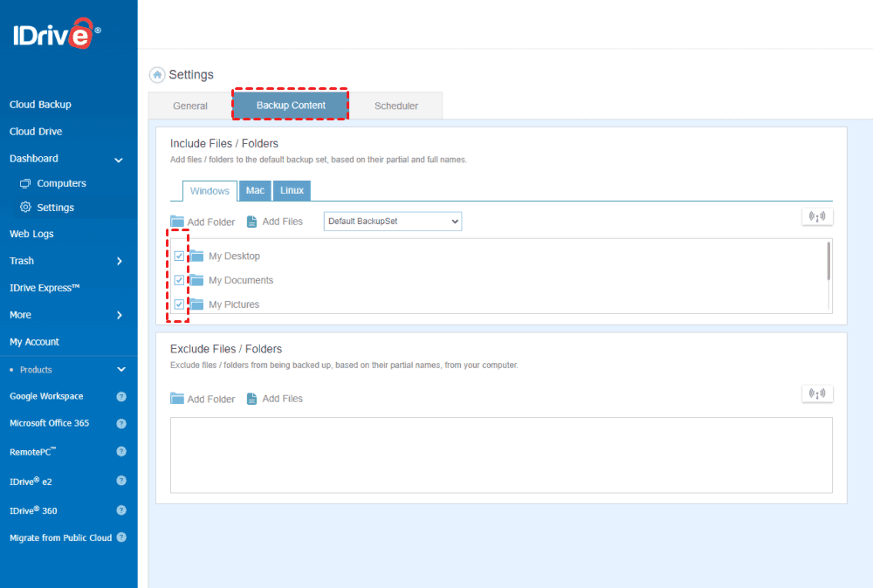Click the Include section Add Folder icon

pyautogui.click(x=177, y=222)
